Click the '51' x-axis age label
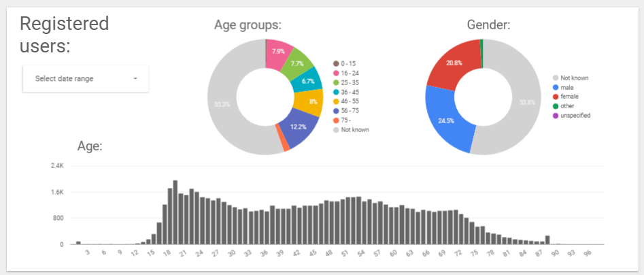644x275 pixels. [345, 253]
